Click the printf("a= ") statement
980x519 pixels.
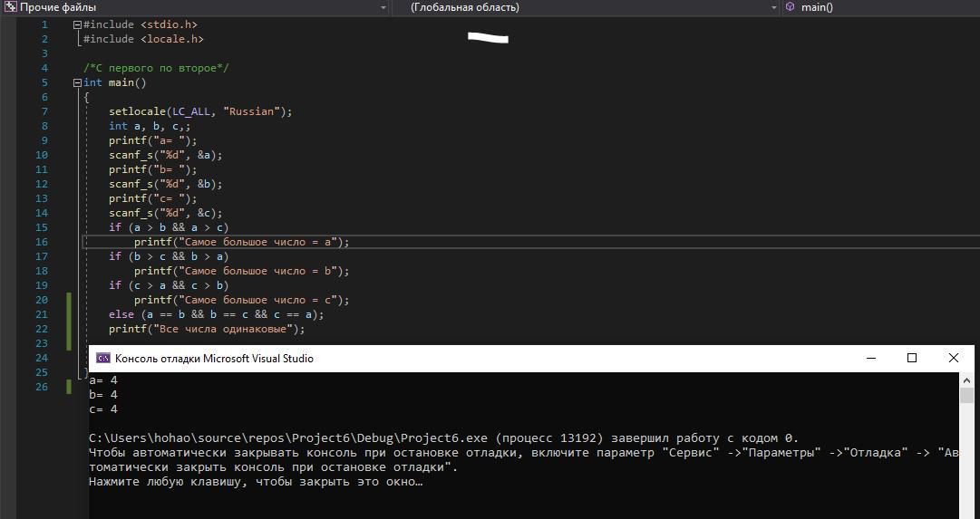(x=153, y=140)
